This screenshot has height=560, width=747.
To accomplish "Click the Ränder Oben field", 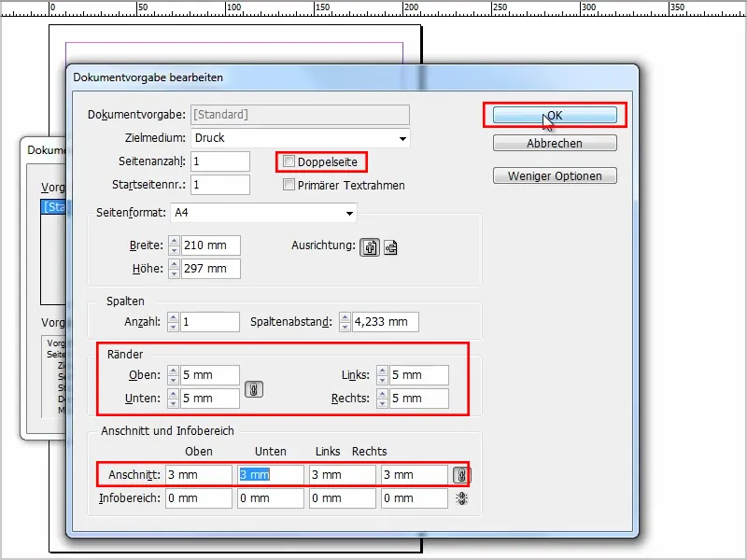I will pyautogui.click(x=209, y=375).
